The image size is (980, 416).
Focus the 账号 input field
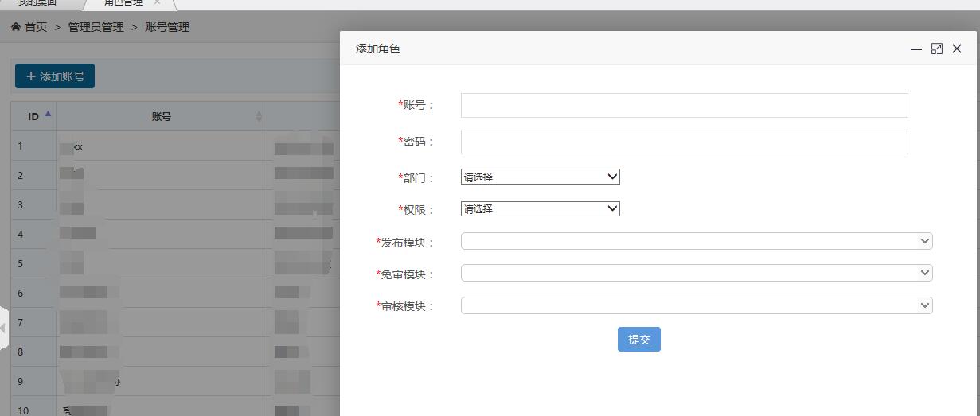point(684,105)
